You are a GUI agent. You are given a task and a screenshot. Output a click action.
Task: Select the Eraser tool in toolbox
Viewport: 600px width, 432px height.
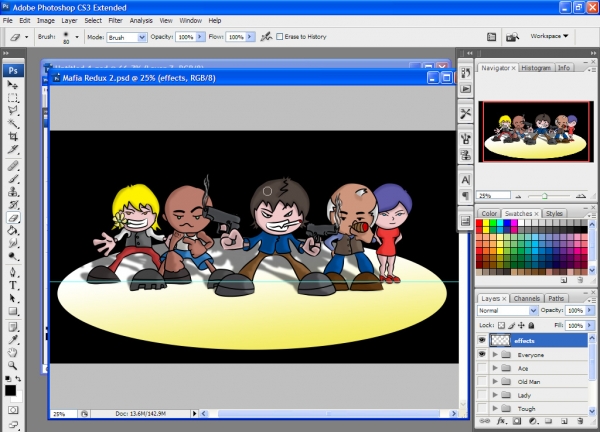click(x=13, y=218)
